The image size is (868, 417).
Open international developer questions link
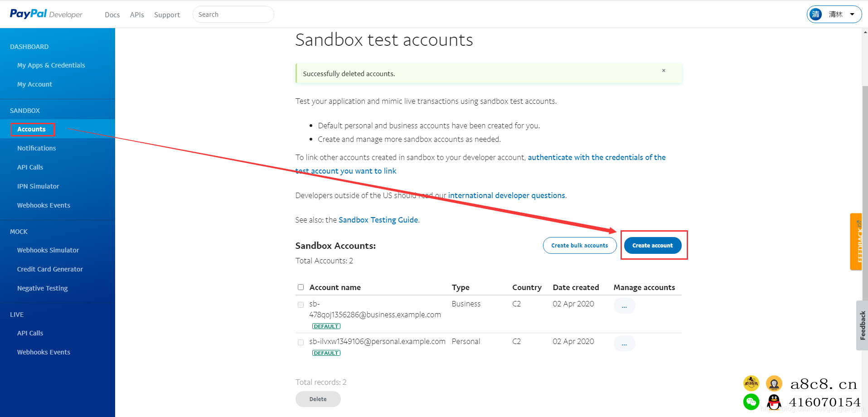click(x=507, y=195)
